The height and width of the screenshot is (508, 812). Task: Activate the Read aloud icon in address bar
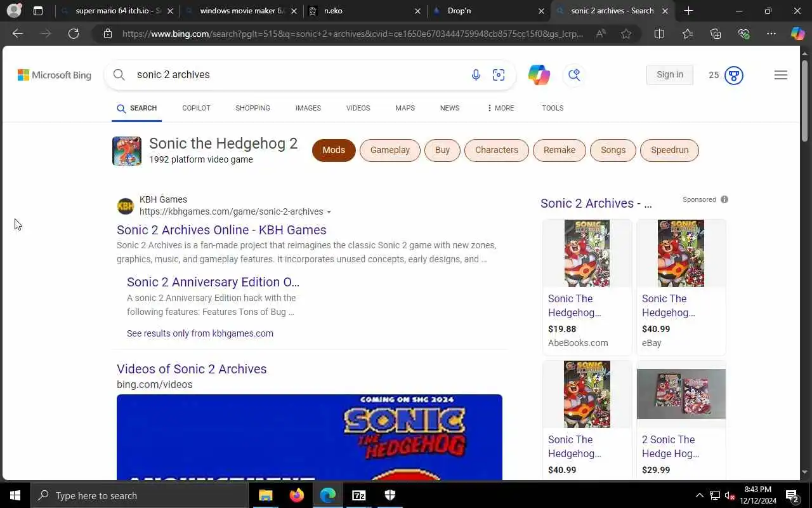coord(601,34)
